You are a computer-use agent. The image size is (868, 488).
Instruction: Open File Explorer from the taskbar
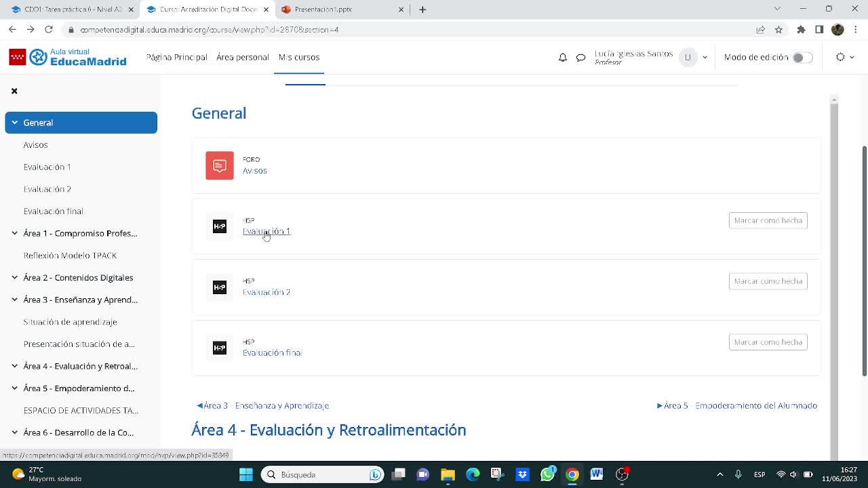(x=448, y=474)
